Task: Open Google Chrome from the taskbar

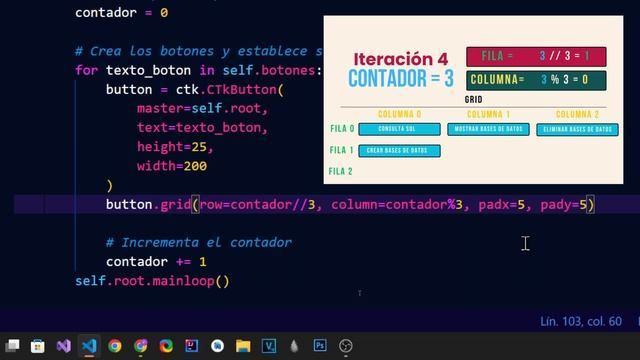Action: point(115,346)
